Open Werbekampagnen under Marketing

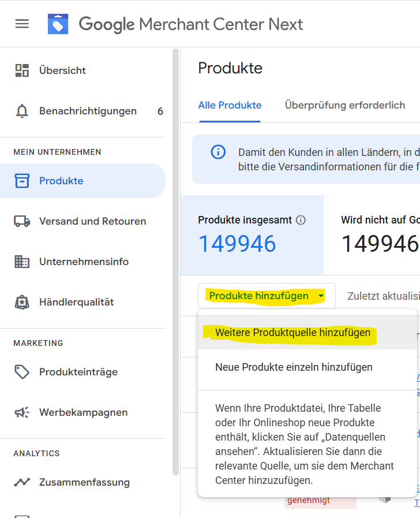(x=82, y=412)
